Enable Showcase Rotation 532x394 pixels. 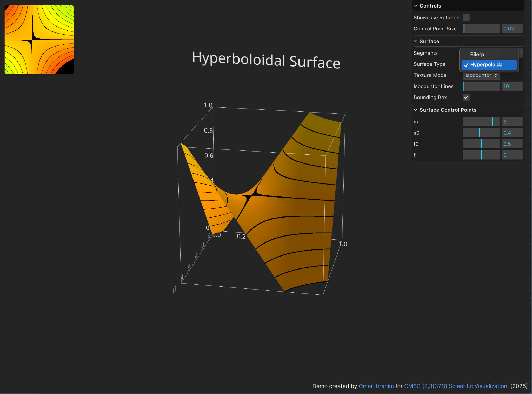[466, 17]
